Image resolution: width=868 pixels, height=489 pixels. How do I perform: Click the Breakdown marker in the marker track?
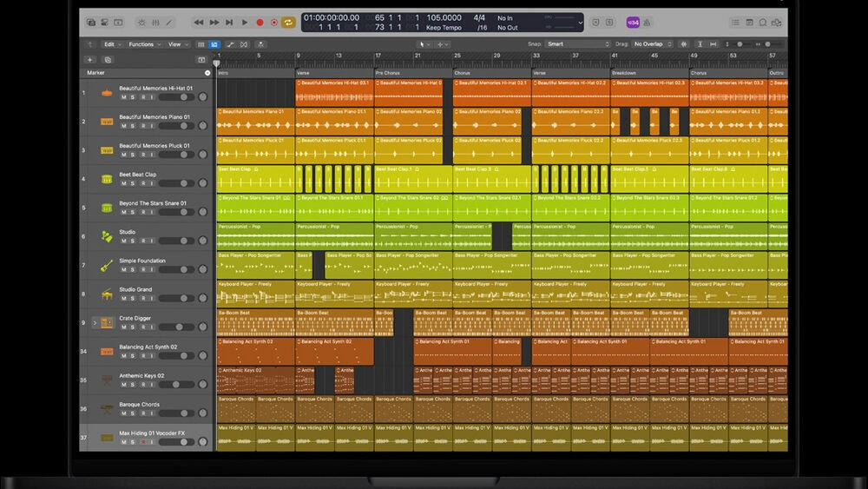point(625,73)
